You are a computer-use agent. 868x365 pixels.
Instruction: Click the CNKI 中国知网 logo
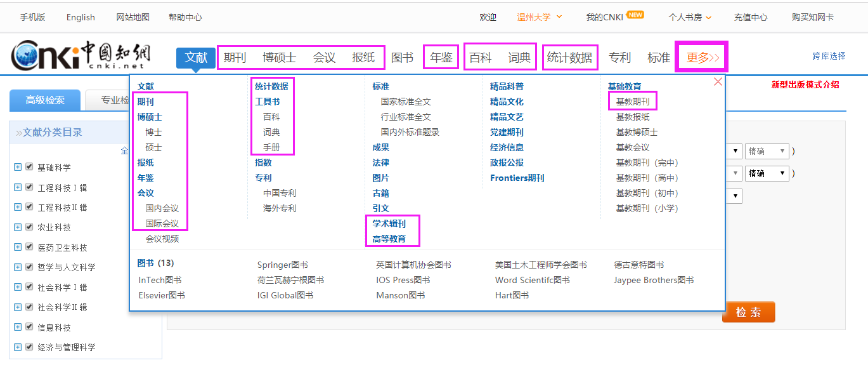click(81, 55)
